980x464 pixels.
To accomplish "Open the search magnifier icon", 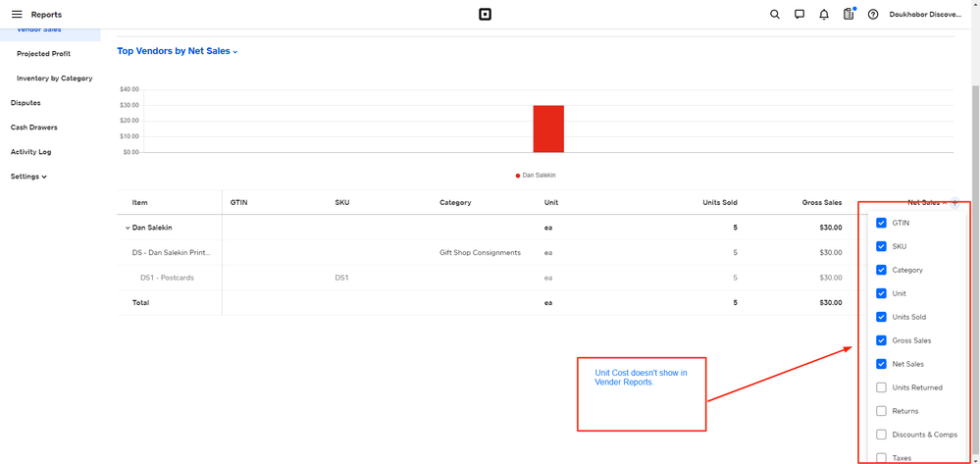I will click(x=775, y=15).
